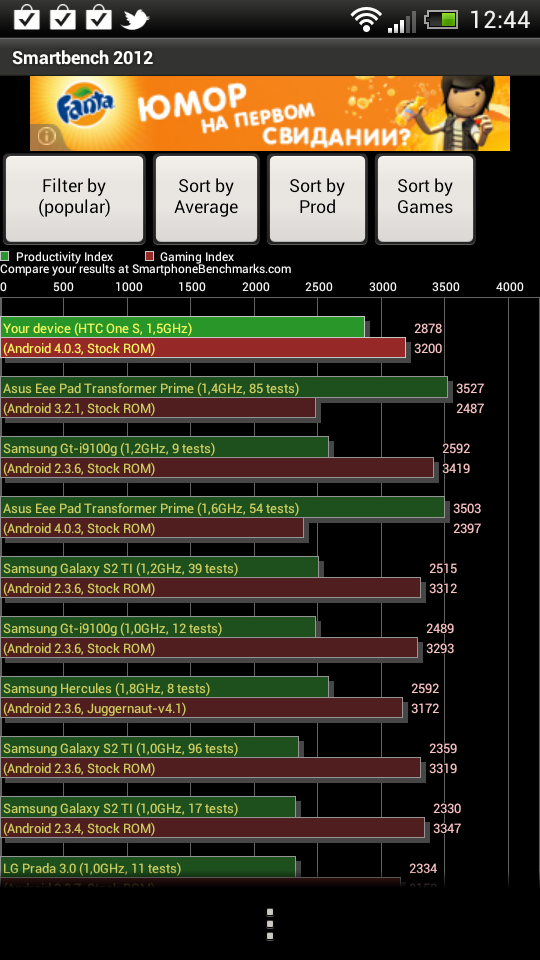This screenshot has height=960, width=540.
Task: Select Asus Eee Pad Transformer Prime 1,4GHz bar
Action: (x=224, y=387)
